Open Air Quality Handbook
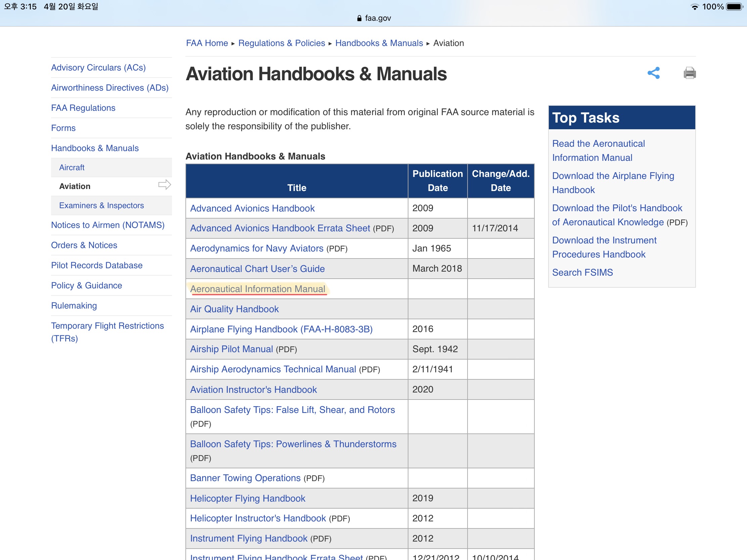Image resolution: width=747 pixels, height=560 pixels. pyautogui.click(x=234, y=309)
